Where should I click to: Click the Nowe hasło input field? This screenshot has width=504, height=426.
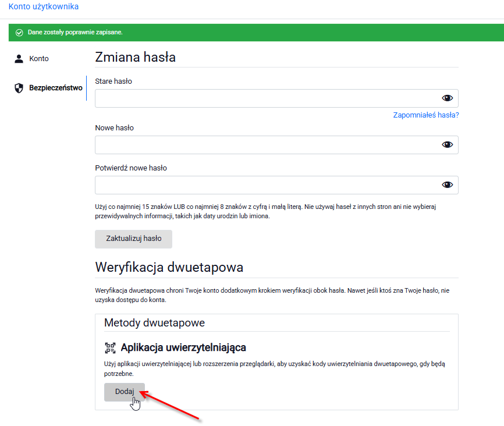276,145
